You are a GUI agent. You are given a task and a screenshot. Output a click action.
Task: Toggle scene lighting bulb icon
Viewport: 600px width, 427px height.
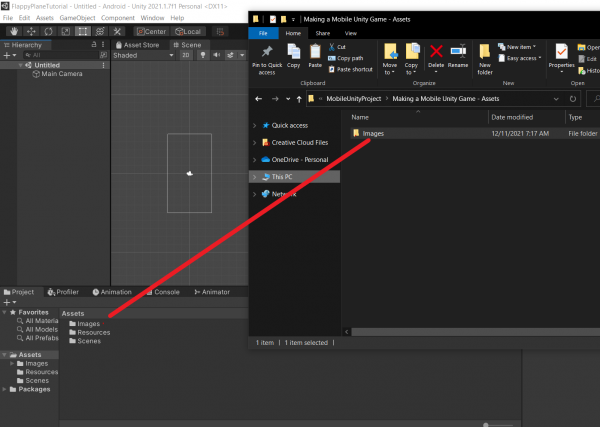203,55
